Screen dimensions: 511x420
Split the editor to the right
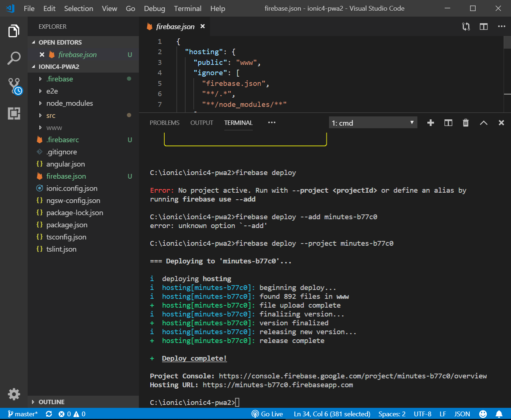tap(483, 27)
